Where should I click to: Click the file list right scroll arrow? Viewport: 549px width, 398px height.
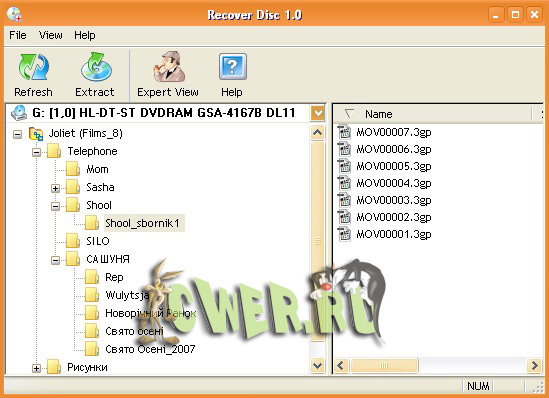(x=534, y=365)
